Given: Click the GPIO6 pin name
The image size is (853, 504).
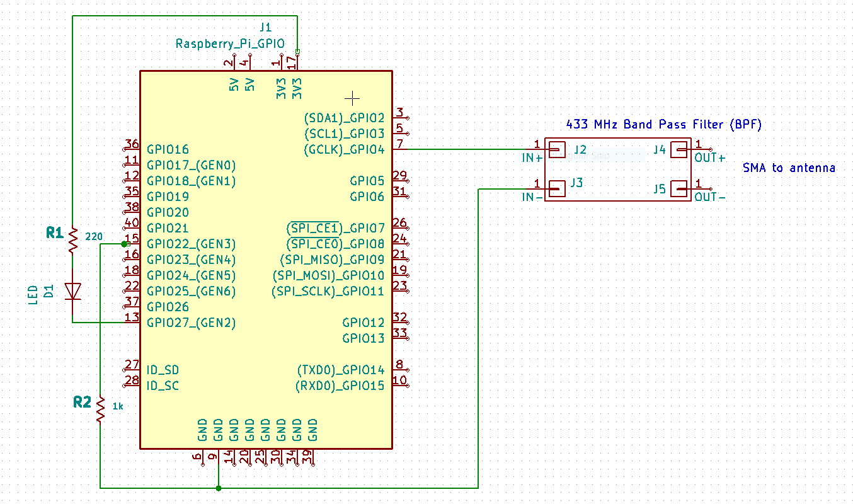Looking at the screenshot, I should (367, 197).
